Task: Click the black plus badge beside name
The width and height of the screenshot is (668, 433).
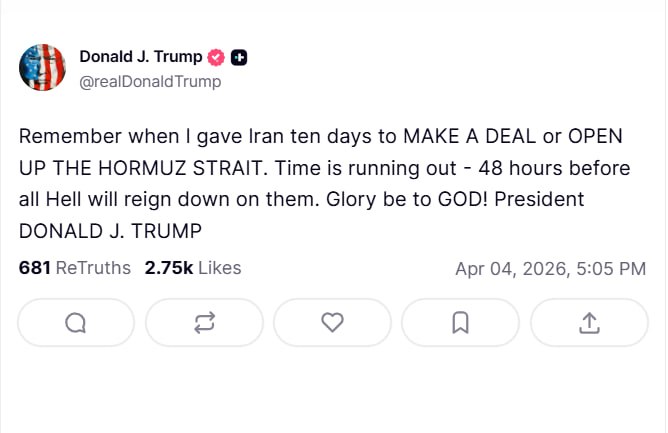Action: click(239, 57)
